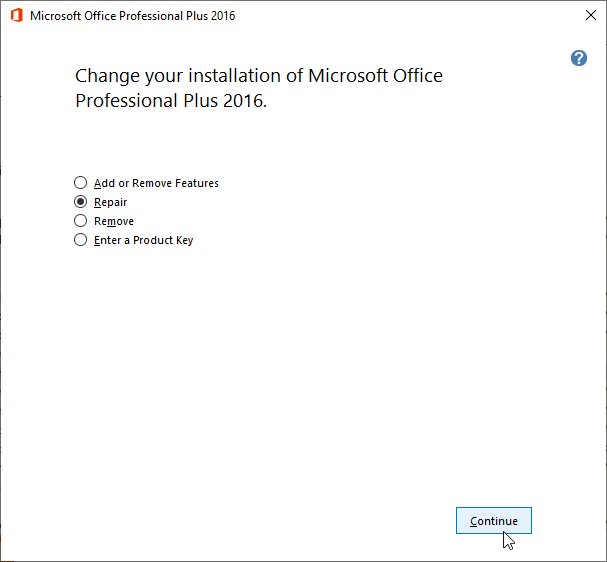Close the Office setup dialog
The height and width of the screenshot is (562, 607).
tap(590, 16)
